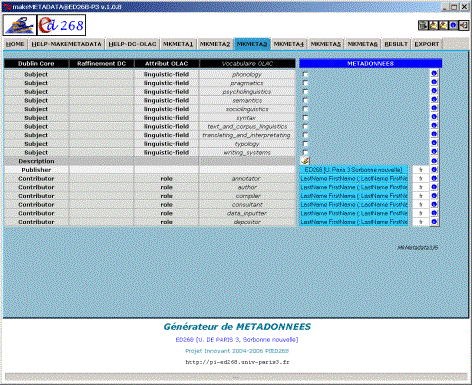472x385 pixels.
Task: Click the horizontal scrollbar at window bottom
Action: click(236, 377)
